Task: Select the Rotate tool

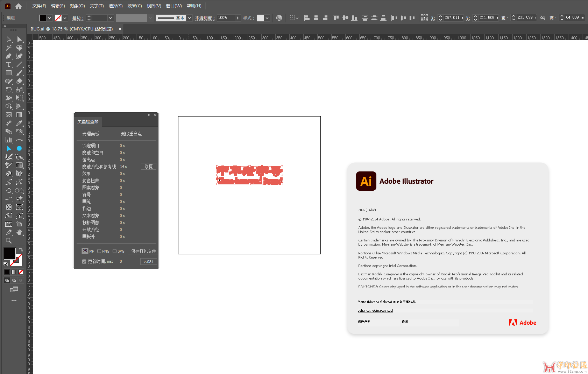Action: coord(9,90)
